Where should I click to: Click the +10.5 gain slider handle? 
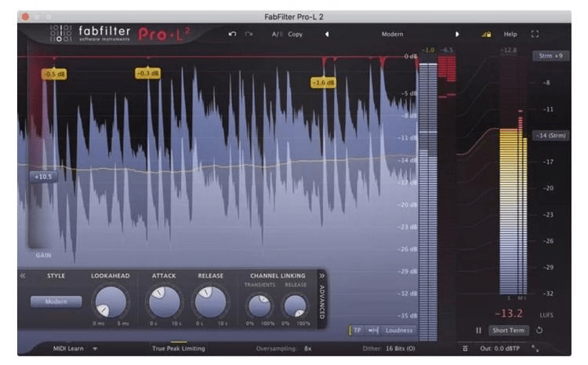pyautogui.click(x=43, y=177)
